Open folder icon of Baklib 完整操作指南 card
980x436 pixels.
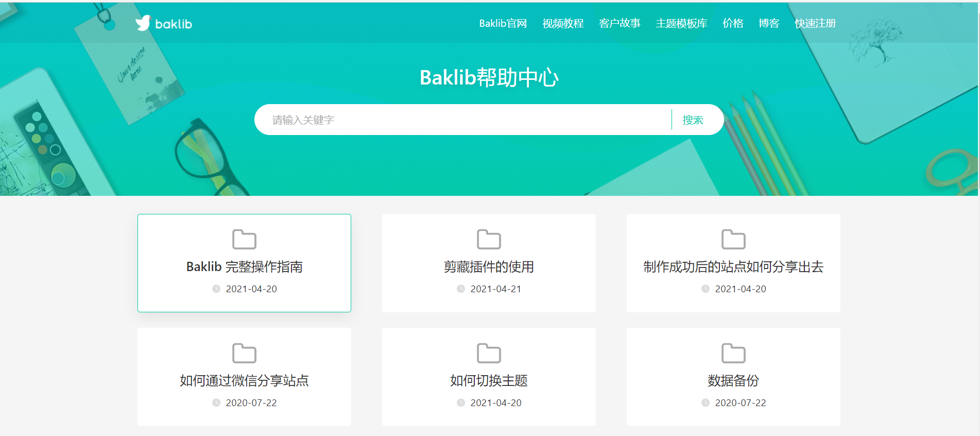click(244, 239)
